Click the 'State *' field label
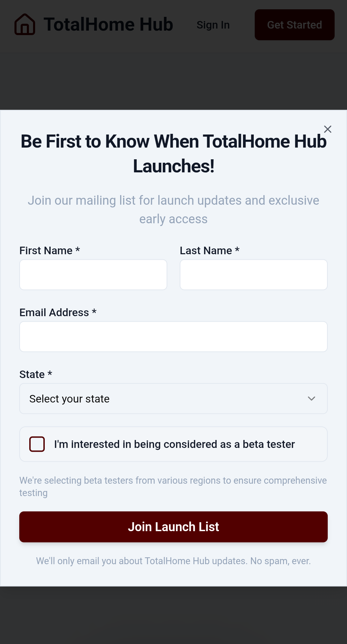Screen dimensions: 347x644 (x=36, y=375)
